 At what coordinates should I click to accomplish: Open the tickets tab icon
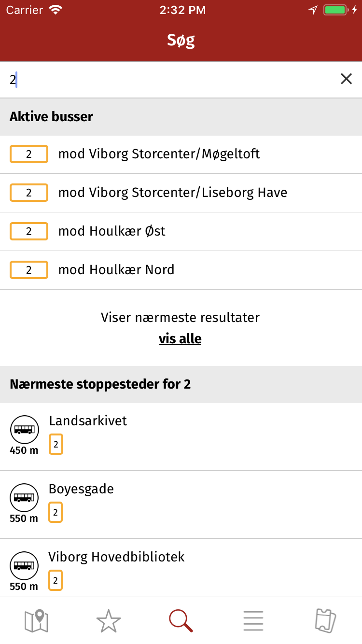[326, 621]
